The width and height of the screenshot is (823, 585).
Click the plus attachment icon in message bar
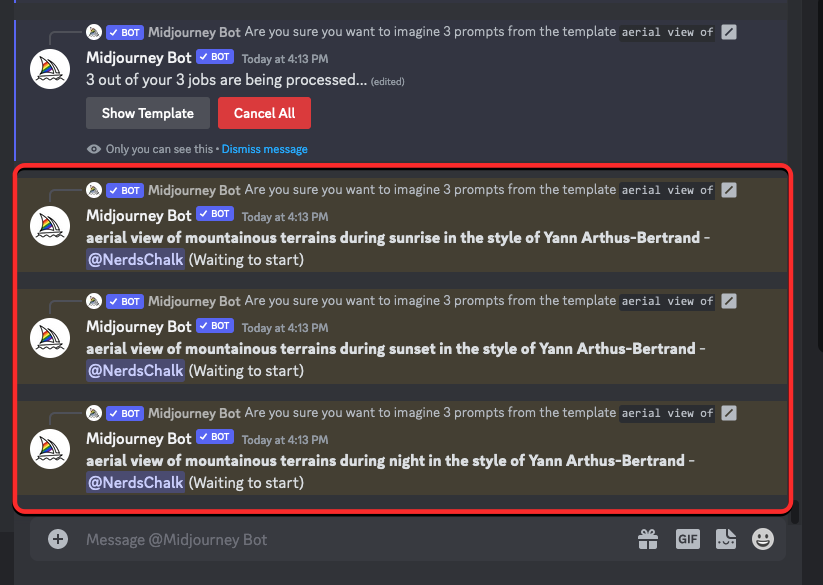(x=58, y=539)
